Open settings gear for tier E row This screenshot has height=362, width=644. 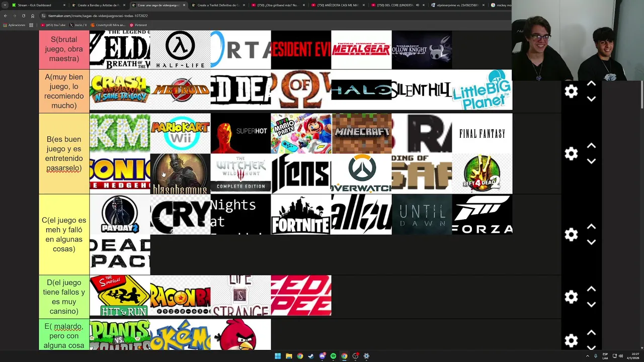(x=571, y=340)
